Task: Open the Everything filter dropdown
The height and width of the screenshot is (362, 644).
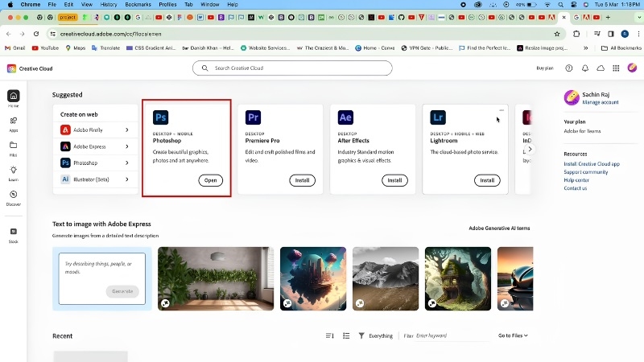Action: click(x=380, y=335)
